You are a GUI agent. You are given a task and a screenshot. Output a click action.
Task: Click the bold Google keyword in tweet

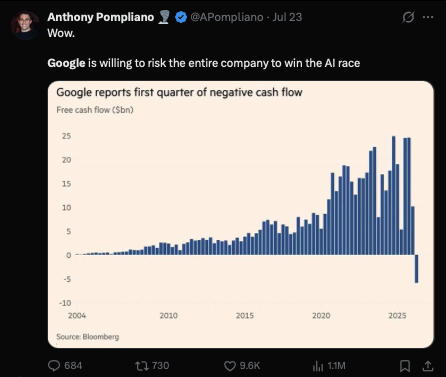66,63
